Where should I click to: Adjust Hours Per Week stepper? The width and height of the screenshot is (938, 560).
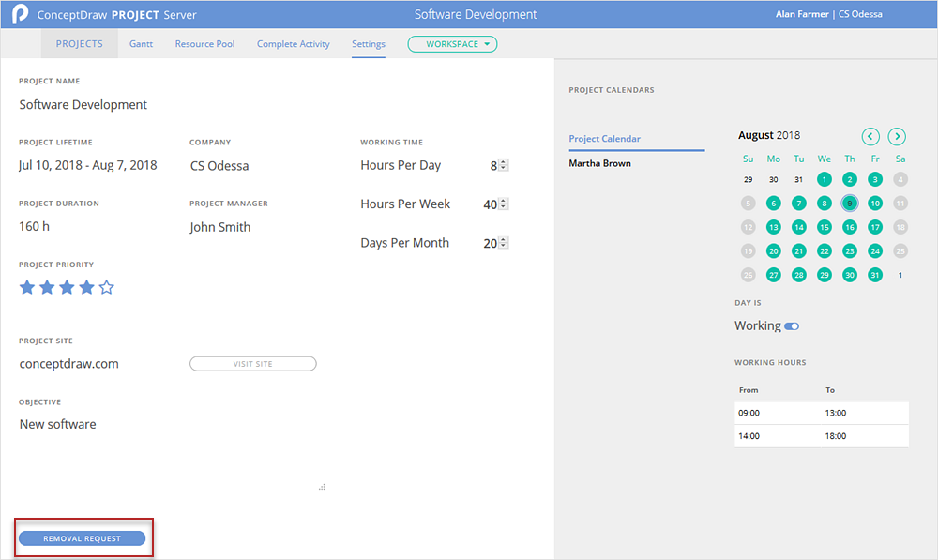point(504,204)
